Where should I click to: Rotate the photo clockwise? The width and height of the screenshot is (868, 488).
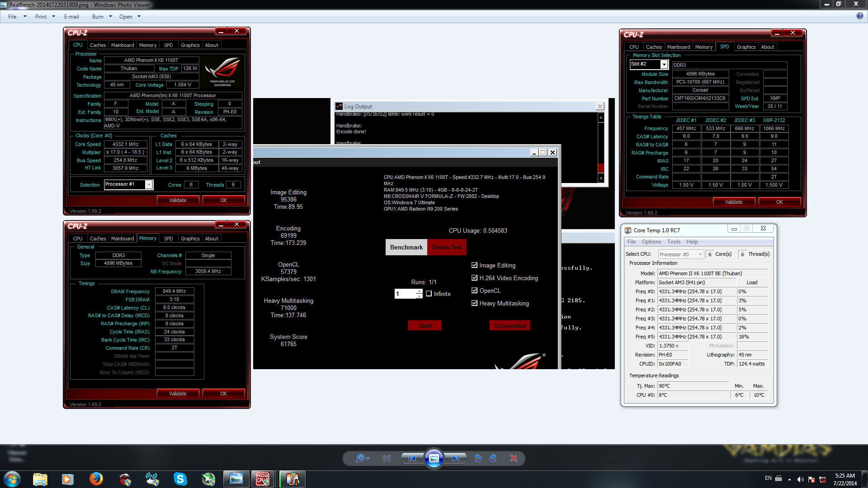tap(493, 458)
